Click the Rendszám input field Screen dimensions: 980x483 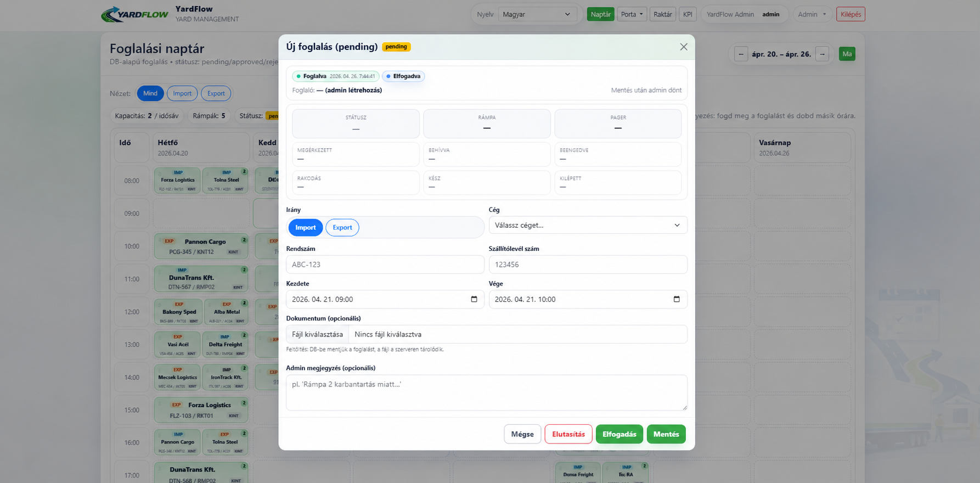[385, 265]
